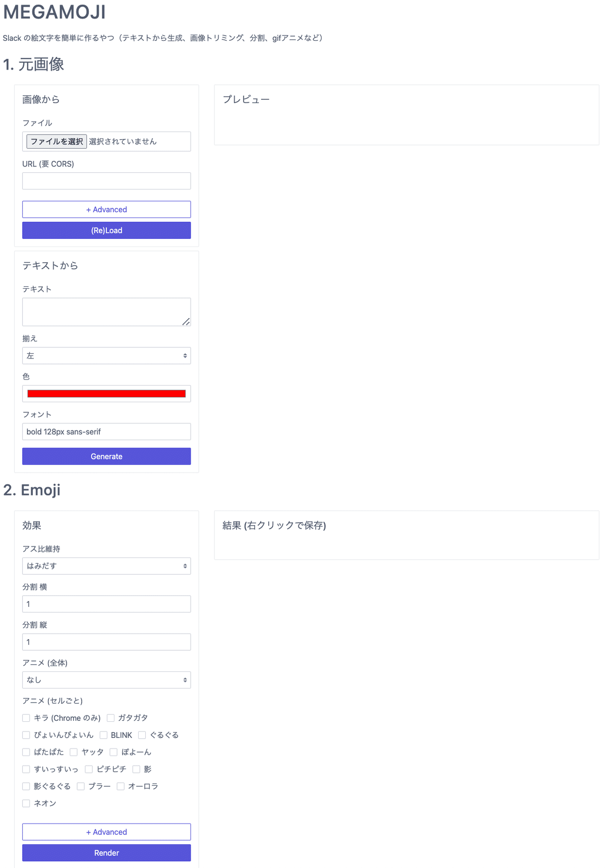
Task: Click the プレビュー panel heading
Action: (246, 99)
